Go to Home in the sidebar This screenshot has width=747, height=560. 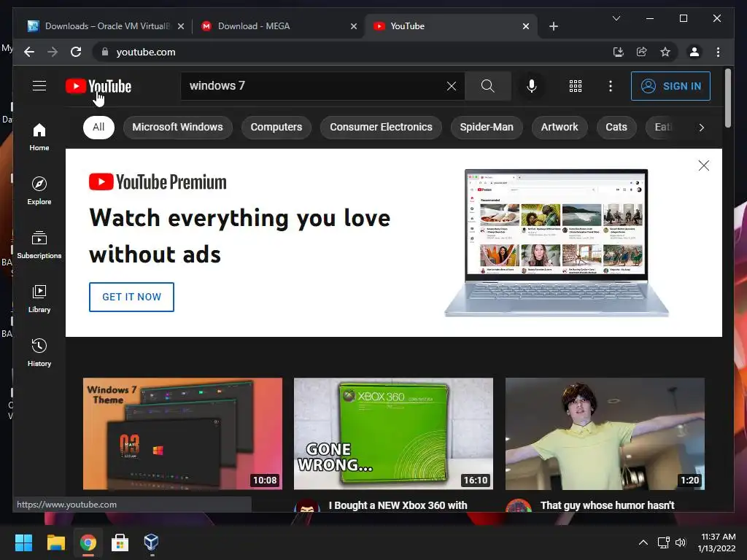click(39, 137)
